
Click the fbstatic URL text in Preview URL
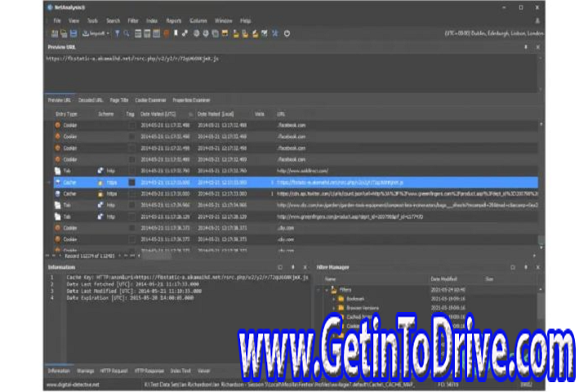point(132,59)
